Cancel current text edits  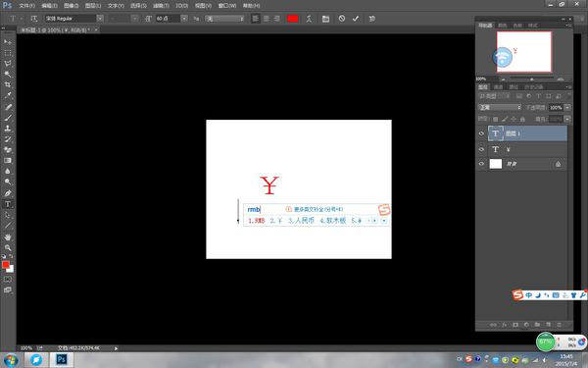tap(342, 18)
